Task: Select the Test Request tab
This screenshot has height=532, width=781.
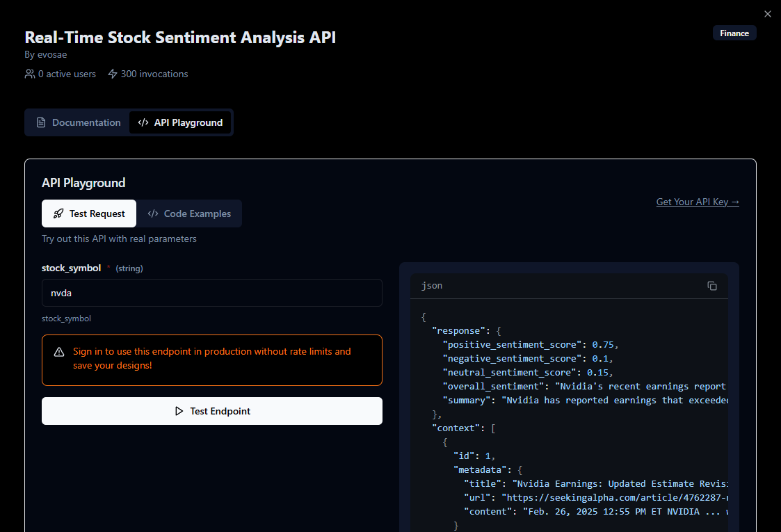Action: (89, 213)
